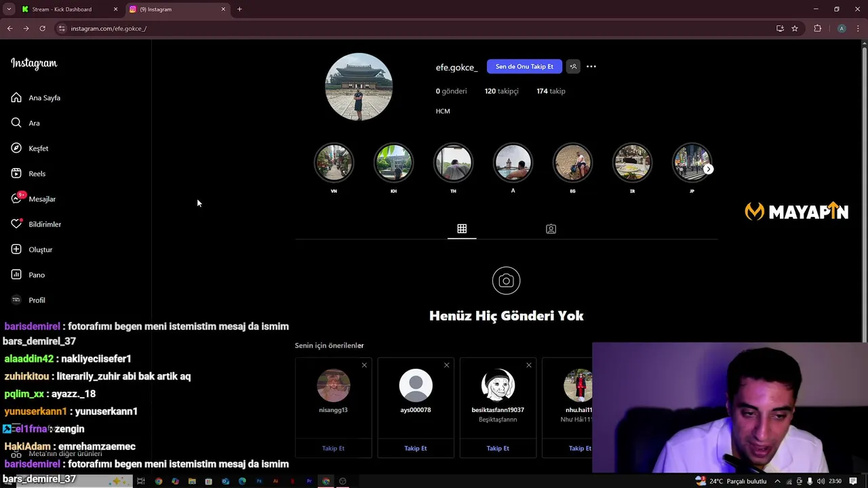The image size is (868, 488).
Task: Open File Explorer from the taskbar
Action: pos(192,481)
